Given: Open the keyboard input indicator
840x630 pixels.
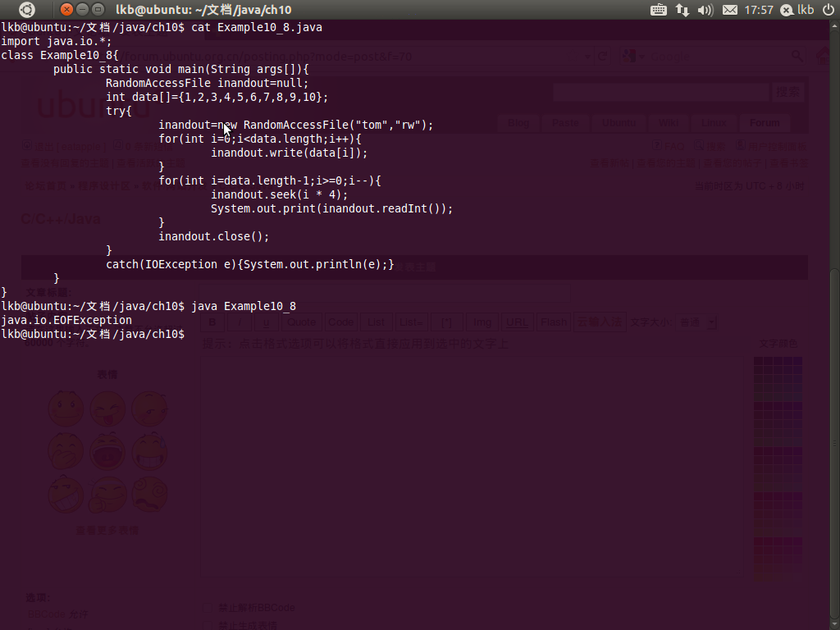Looking at the screenshot, I should pos(658,10).
